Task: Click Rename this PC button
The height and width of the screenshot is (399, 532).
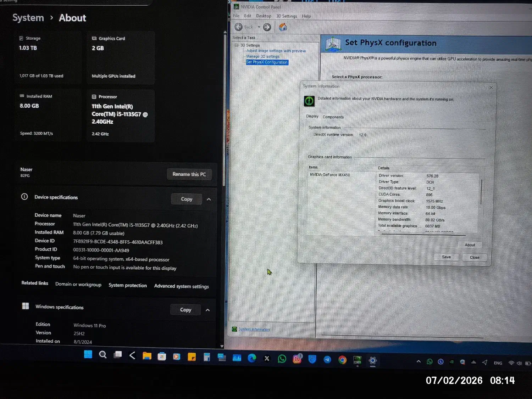Action: pyautogui.click(x=189, y=174)
